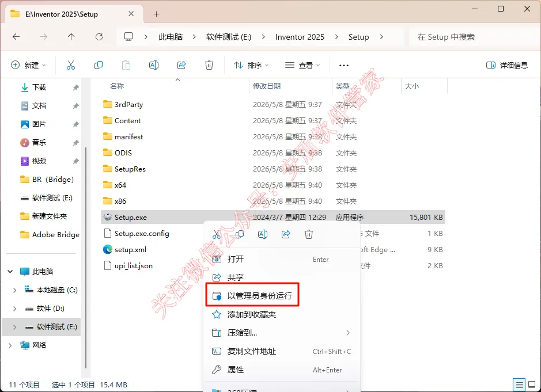Open the View (查看) dropdown
The height and width of the screenshot is (392, 541).
302,65
